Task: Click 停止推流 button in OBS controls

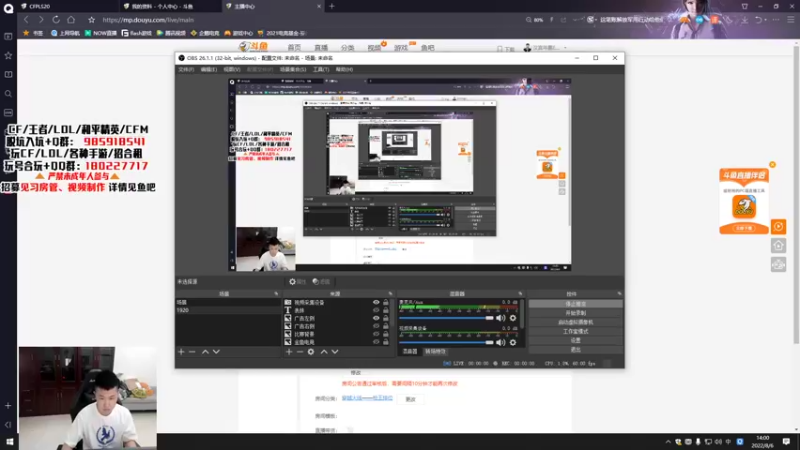Action: click(576, 304)
